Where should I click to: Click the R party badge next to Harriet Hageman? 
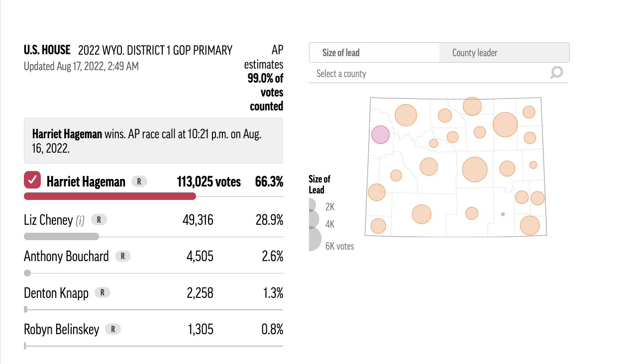(139, 182)
